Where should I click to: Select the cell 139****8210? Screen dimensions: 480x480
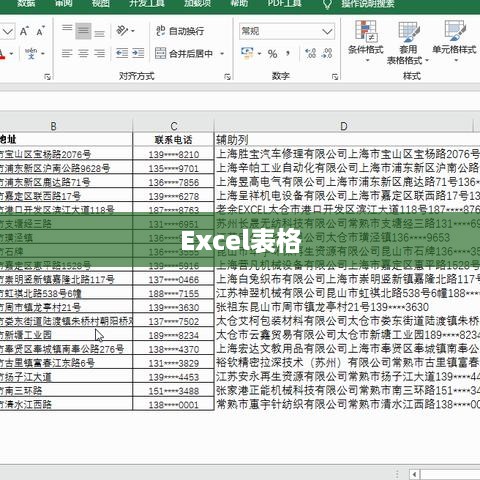(x=173, y=155)
